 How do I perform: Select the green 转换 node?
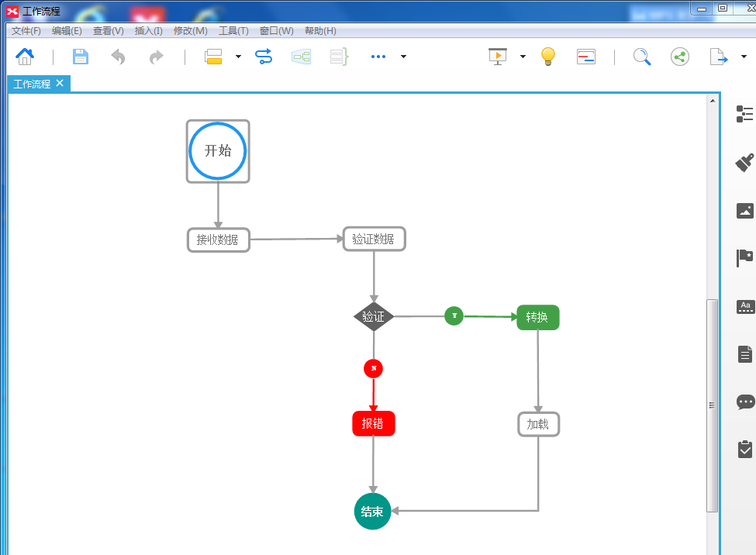pyautogui.click(x=537, y=317)
